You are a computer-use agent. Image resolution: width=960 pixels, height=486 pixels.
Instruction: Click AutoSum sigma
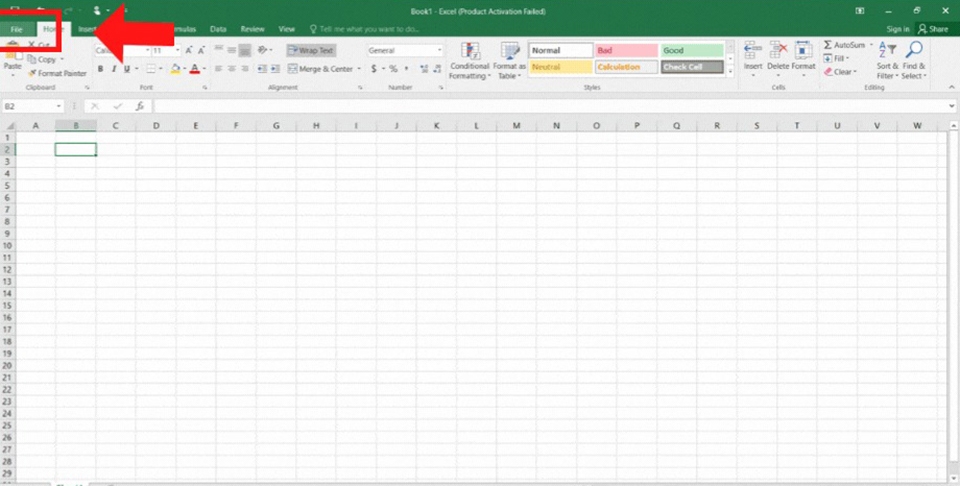(x=828, y=45)
